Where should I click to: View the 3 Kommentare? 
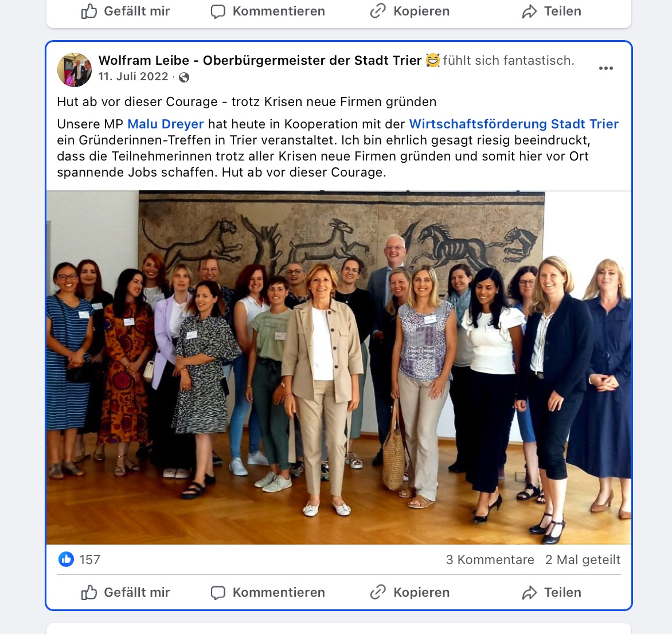[x=490, y=559]
